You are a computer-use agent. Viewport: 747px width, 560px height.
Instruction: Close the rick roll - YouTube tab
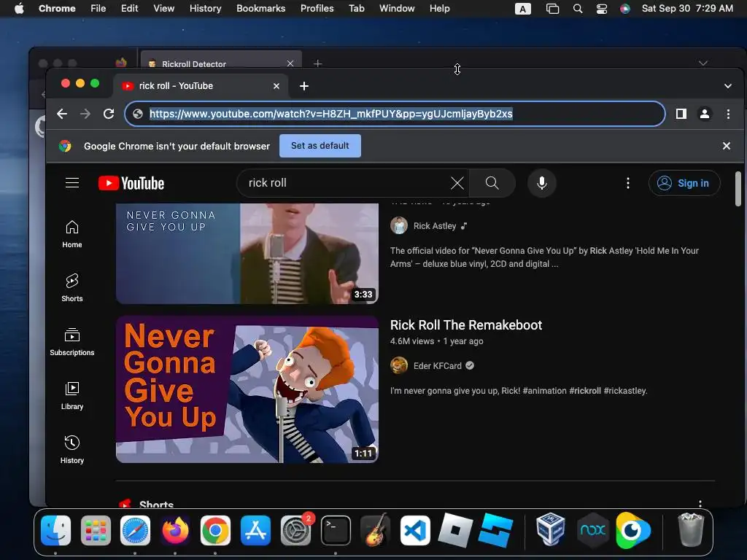[x=276, y=86]
